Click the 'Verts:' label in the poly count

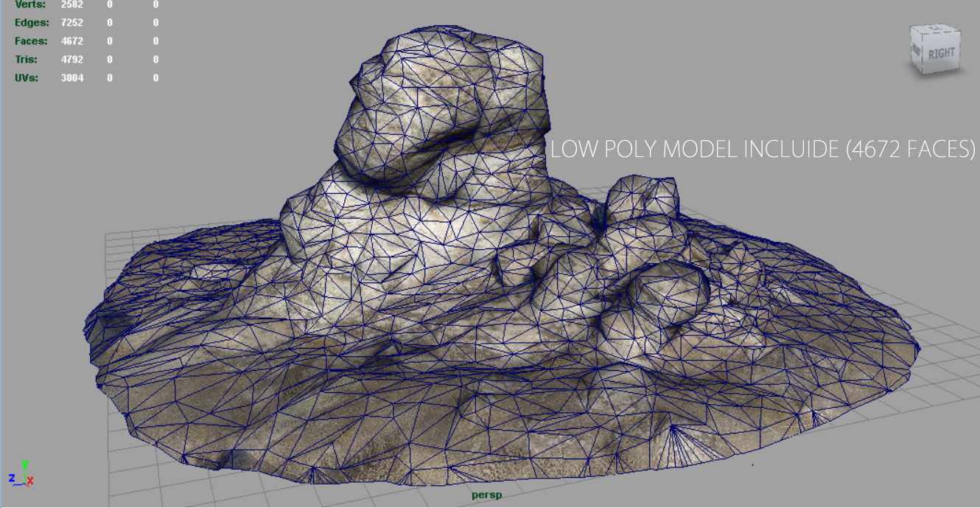(x=30, y=4)
